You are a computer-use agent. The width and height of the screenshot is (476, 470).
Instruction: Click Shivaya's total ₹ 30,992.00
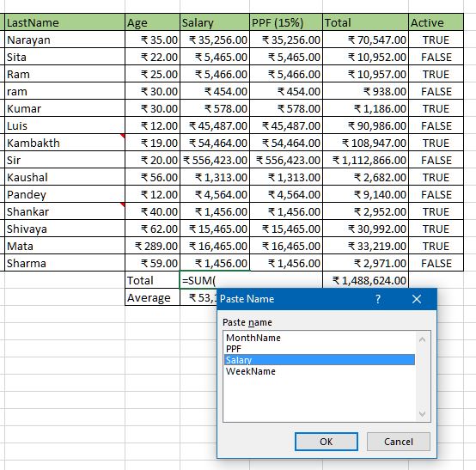tap(365, 229)
